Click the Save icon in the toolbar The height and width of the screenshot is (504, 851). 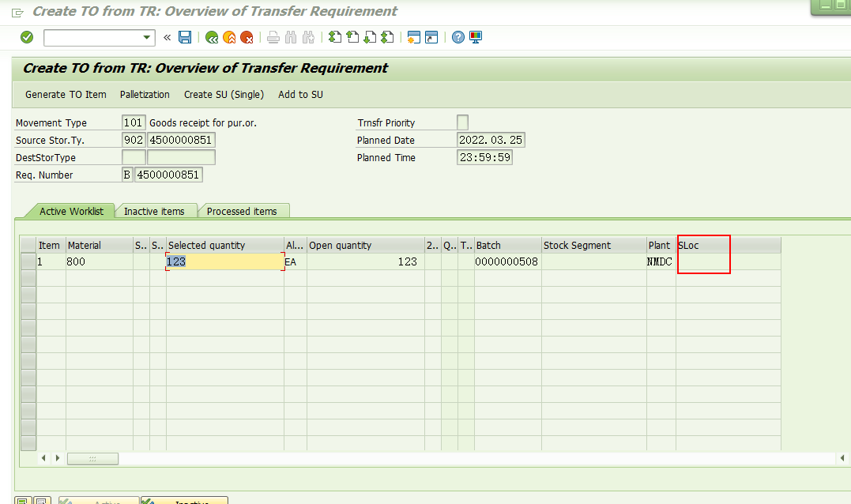tap(184, 37)
